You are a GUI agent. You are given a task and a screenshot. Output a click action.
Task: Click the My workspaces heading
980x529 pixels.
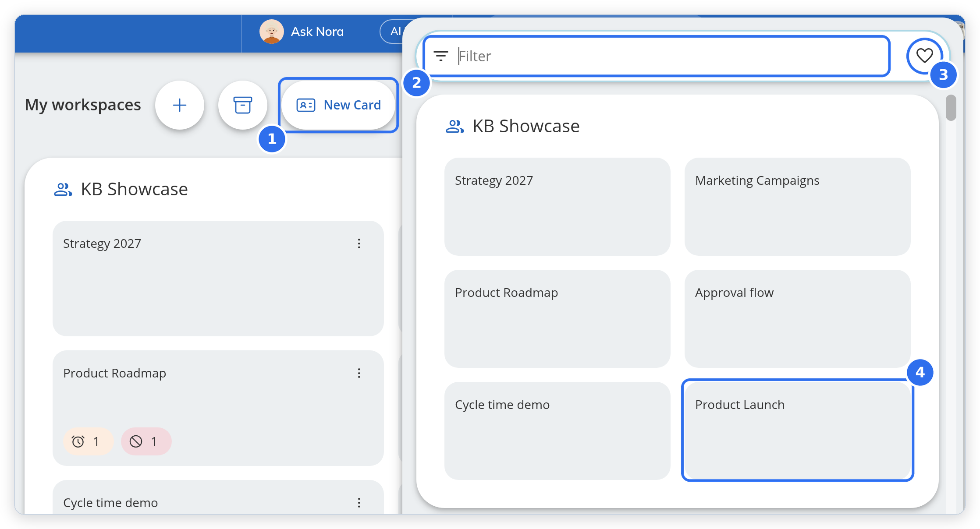[83, 105]
